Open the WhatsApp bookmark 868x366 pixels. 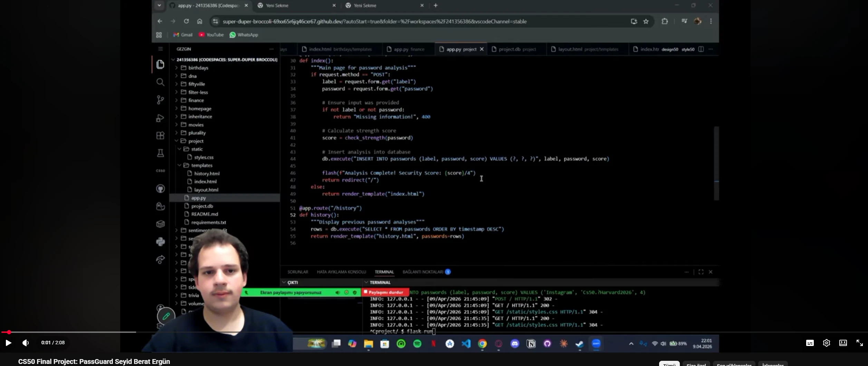pos(244,35)
